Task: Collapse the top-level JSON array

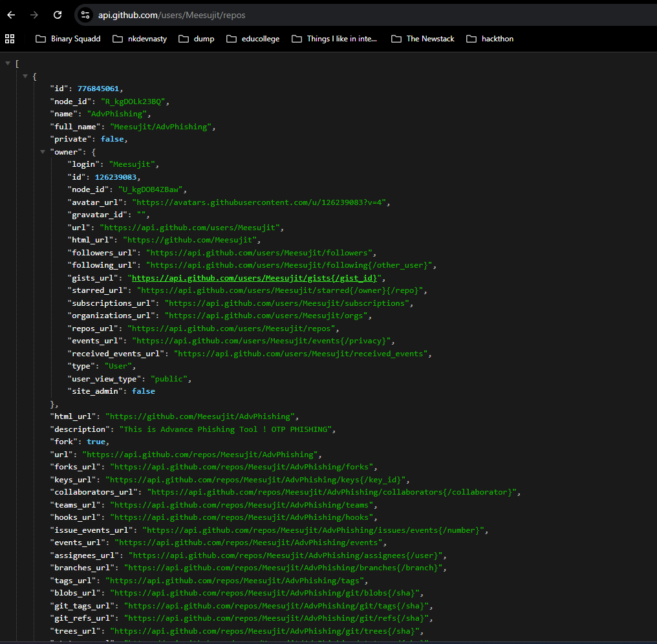Action: click(x=8, y=63)
